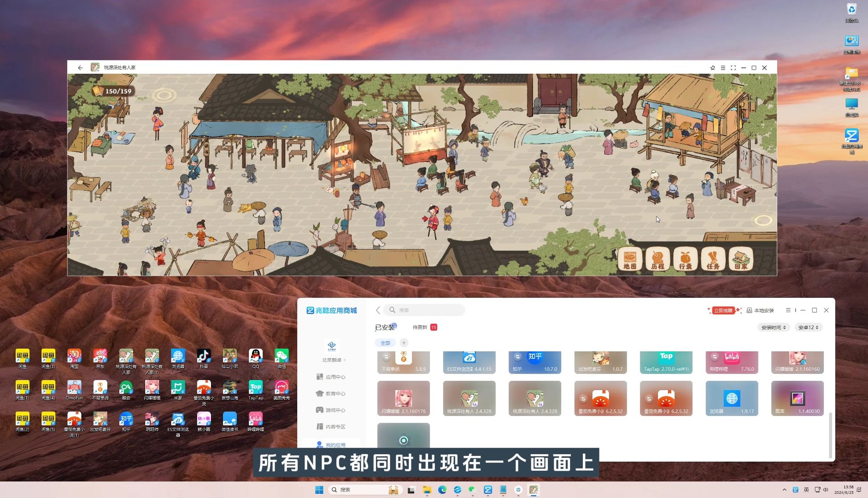Open the 行囊 bag button in the game
This screenshot has width=868, height=498.
coord(685,259)
